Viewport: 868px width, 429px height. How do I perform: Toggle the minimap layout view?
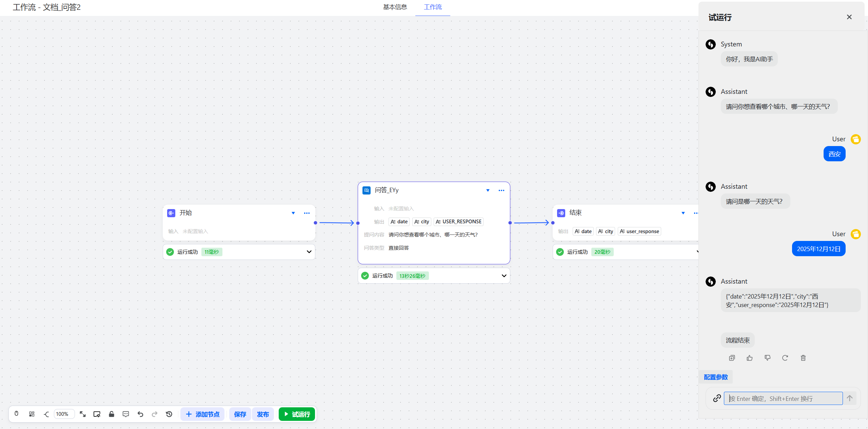pos(32,414)
